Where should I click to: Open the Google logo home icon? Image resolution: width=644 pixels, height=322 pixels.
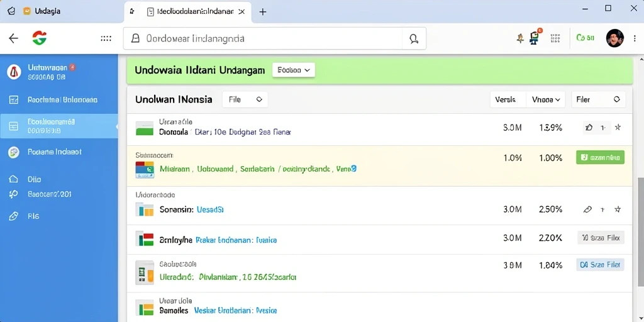(x=40, y=38)
